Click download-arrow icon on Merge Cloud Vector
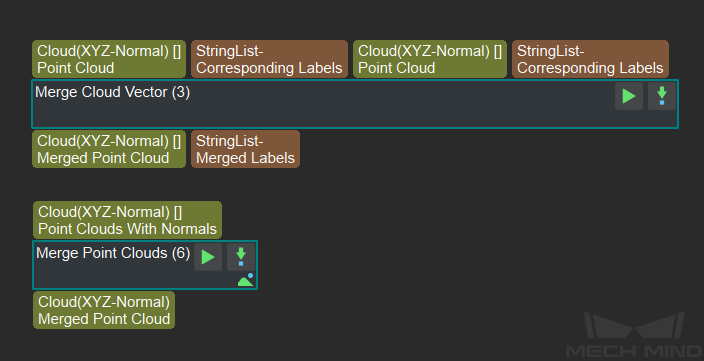The height and width of the screenshot is (361, 704). [661, 96]
